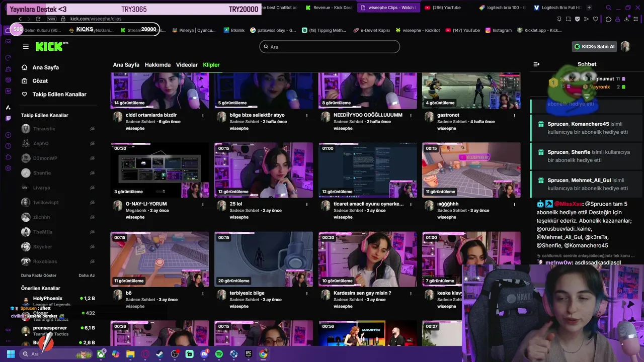Image resolution: width=644 pixels, height=362 pixels.
Task: Open options for '25 lol' clip
Action: (x=306, y=204)
